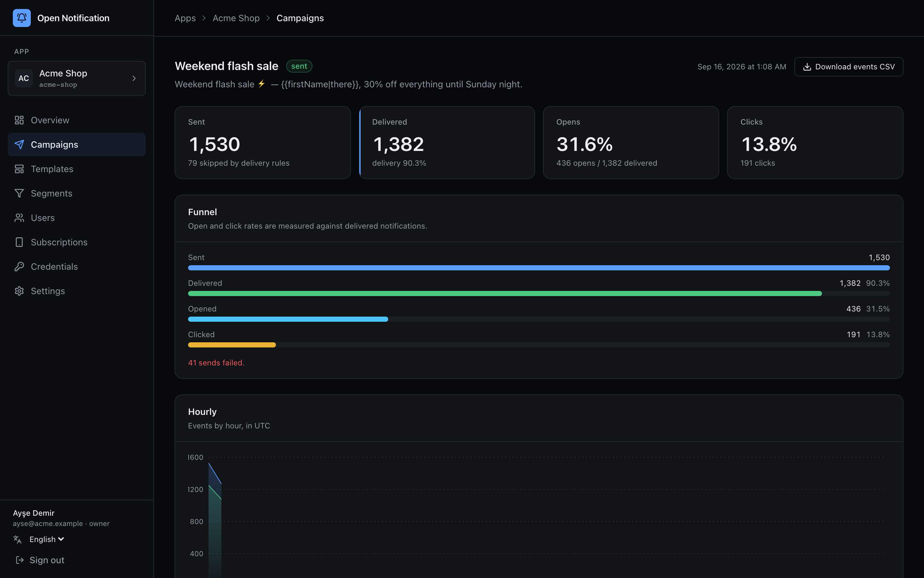Image resolution: width=924 pixels, height=578 pixels.
Task: Click the Subscriptions device icon
Action: pos(19,242)
